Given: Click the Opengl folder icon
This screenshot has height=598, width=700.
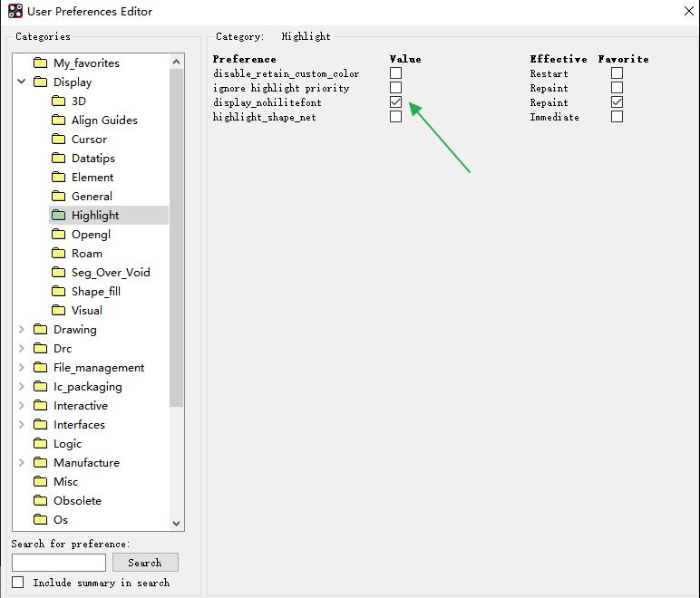Looking at the screenshot, I should click(x=59, y=235).
